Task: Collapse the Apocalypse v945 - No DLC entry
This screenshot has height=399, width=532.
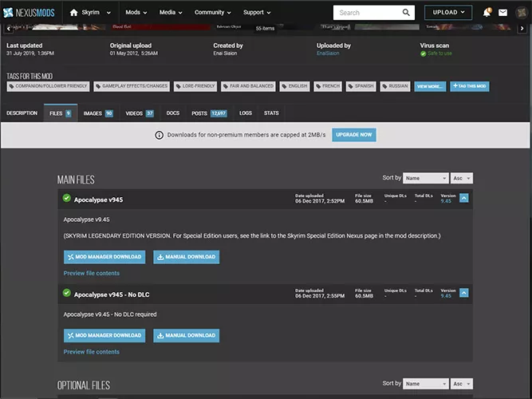Action: click(463, 293)
